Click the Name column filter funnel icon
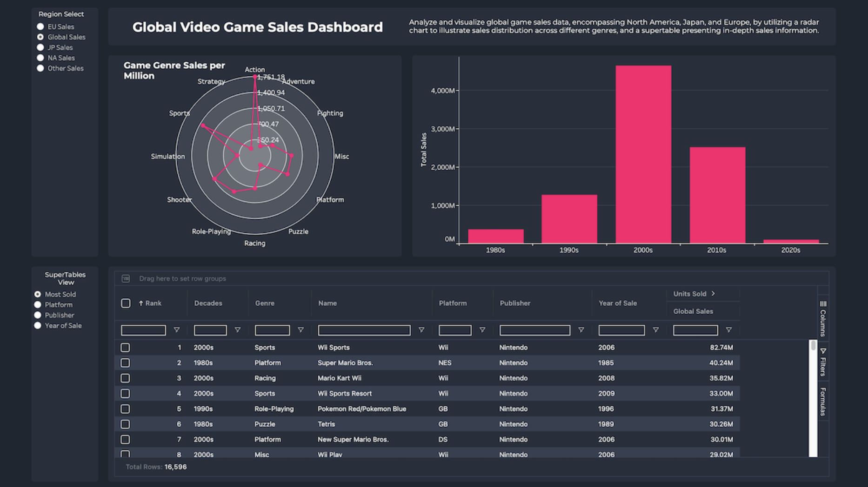Viewport: 868px width, 487px height. tap(421, 330)
